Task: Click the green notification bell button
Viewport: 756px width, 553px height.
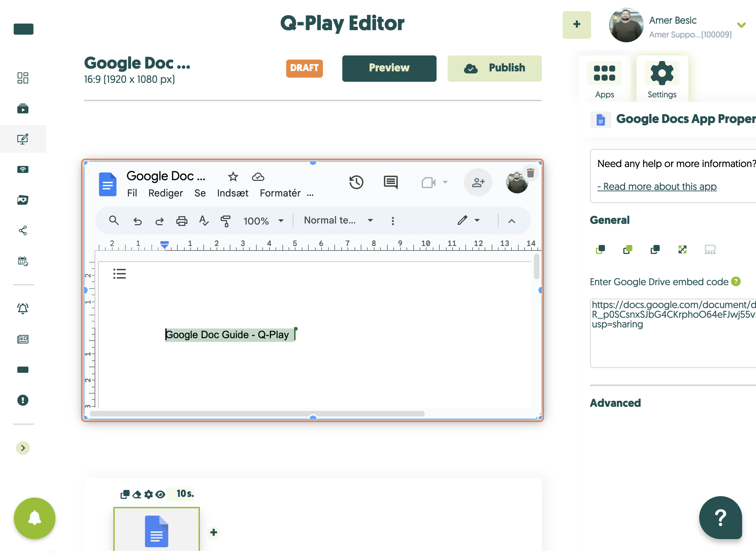Action: [x=35, y=518]
